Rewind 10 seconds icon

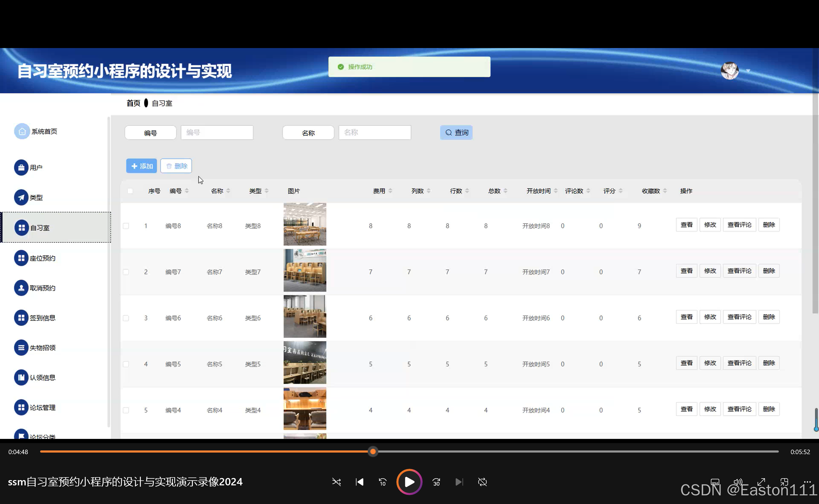pyautogui.click(x=382, y=482)
